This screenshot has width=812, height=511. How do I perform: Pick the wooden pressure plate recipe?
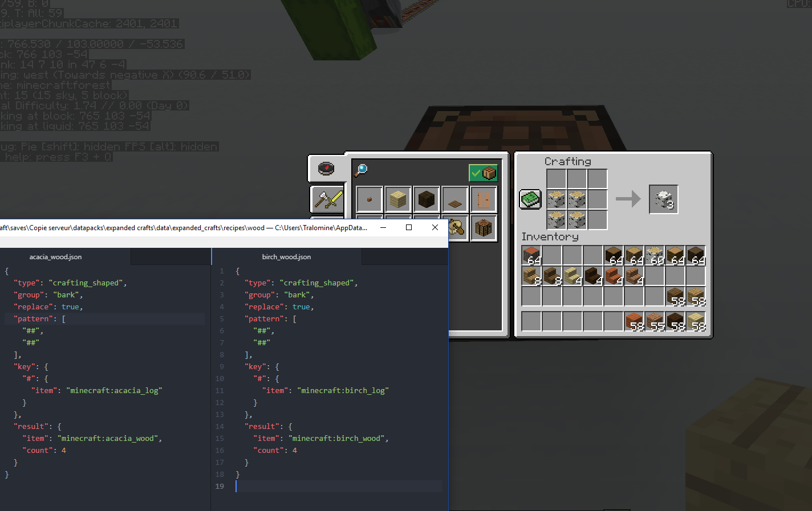[455, 200]
